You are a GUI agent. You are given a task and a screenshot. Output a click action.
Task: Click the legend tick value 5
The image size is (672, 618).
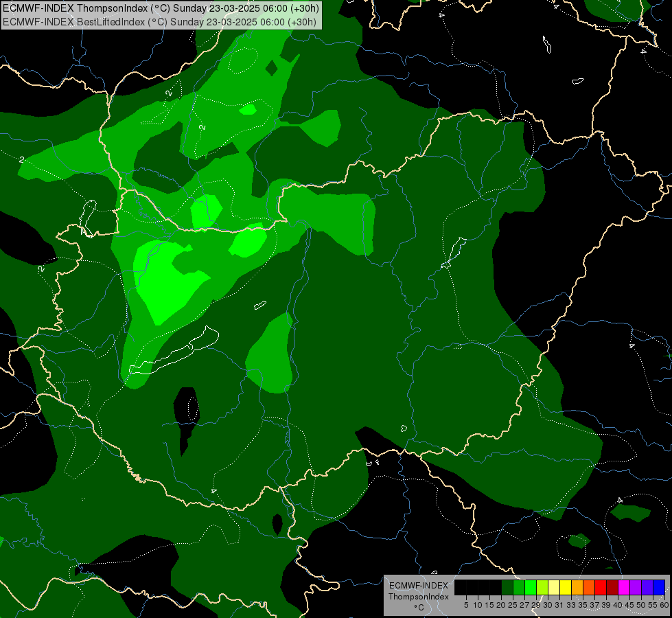point(466,605)
